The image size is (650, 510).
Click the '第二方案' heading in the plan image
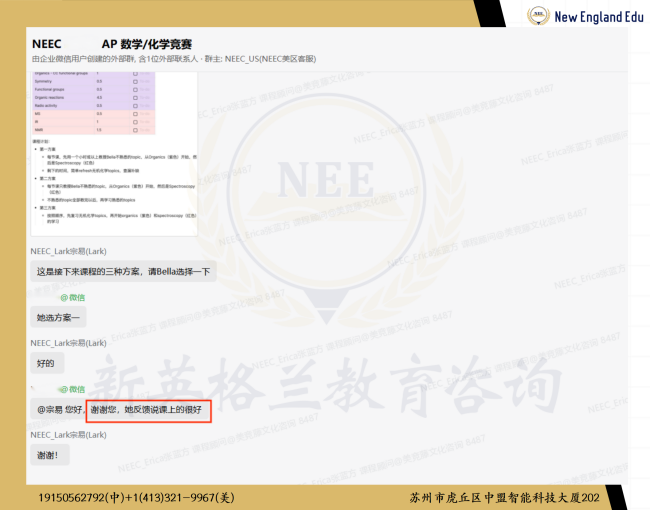click(48, 179)
